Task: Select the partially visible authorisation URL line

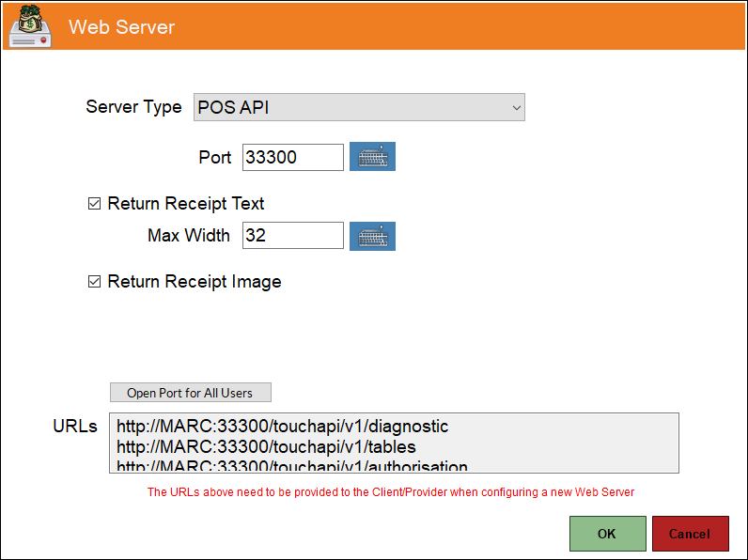Action: (x=292, y=465)
